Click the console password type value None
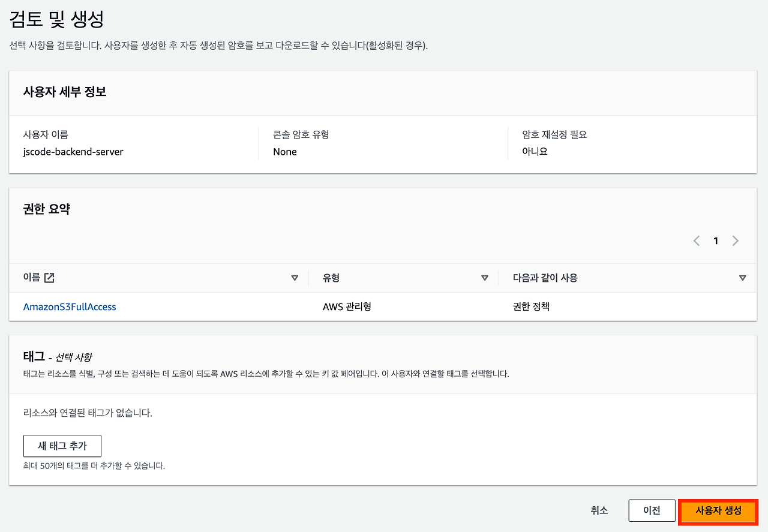Viewport: 768px width, 532px height. pyautogui.click(x=285, y=152)
